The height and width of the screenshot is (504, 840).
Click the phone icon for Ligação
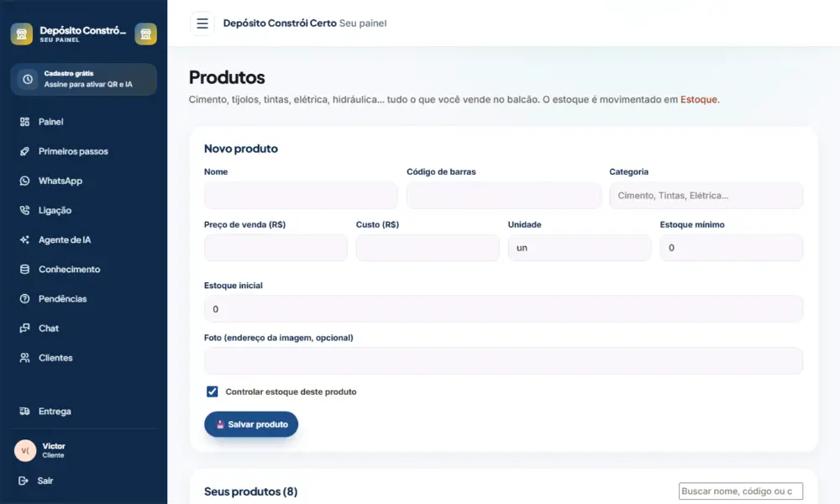tap(24, 210)
